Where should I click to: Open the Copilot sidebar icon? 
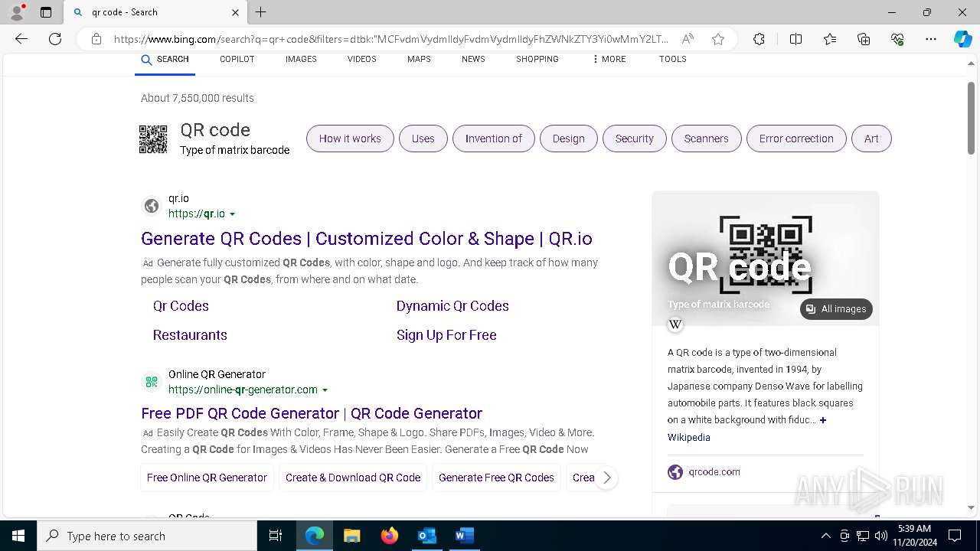pyautogui.click(x=962, y=39)
